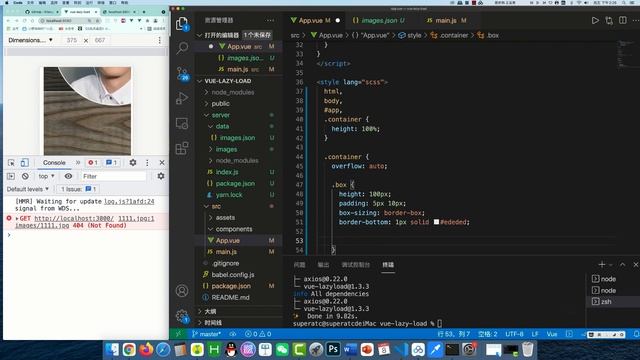Open the Run and Debug view
This screenshot has width=640, height=360.
[182, 98]
